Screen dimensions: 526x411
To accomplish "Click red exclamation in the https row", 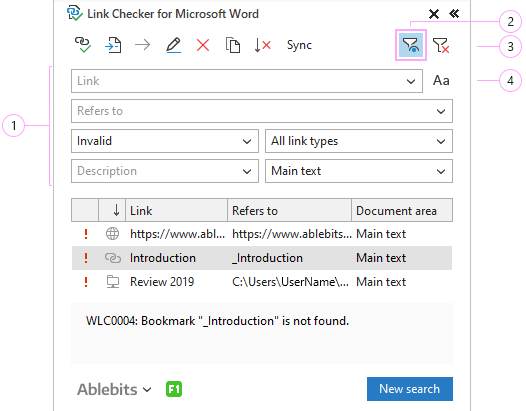I will 86,234.
